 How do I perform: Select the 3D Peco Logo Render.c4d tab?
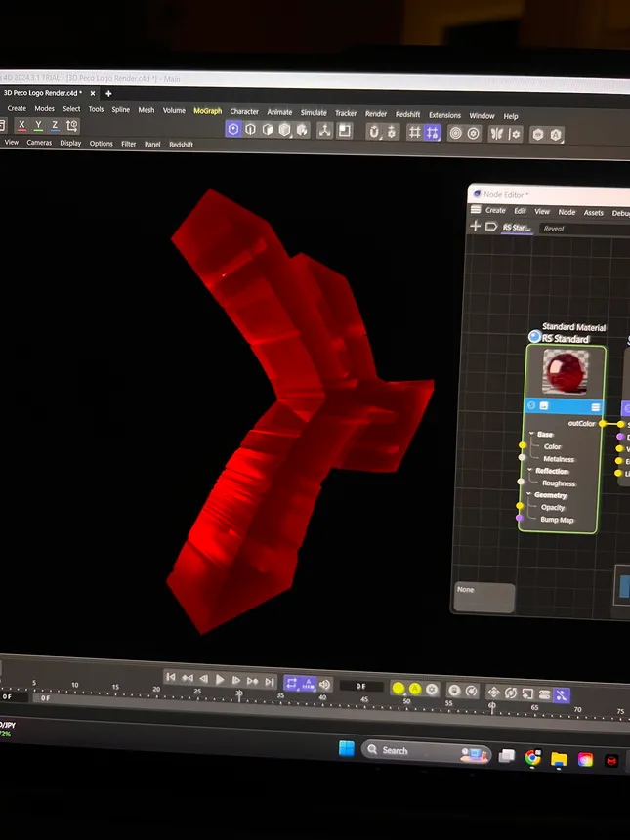(x=43, y=93)
